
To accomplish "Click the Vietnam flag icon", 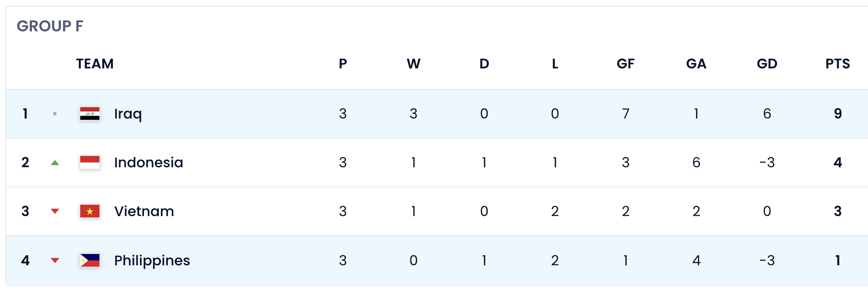I will (90, 211).
